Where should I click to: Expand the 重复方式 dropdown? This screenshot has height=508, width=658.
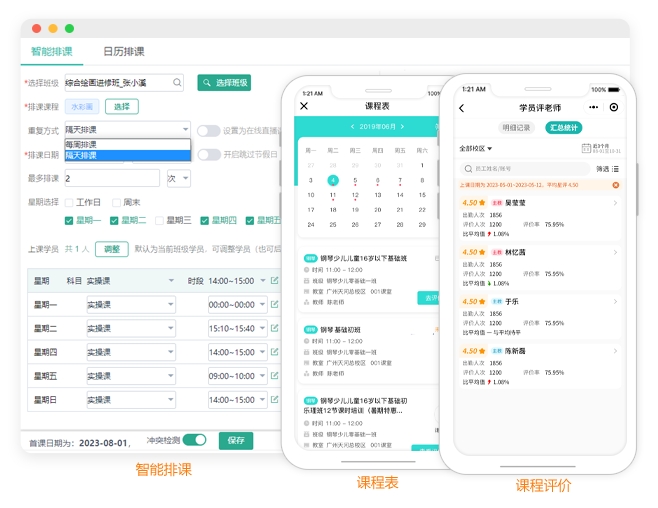tap(186, 130)
